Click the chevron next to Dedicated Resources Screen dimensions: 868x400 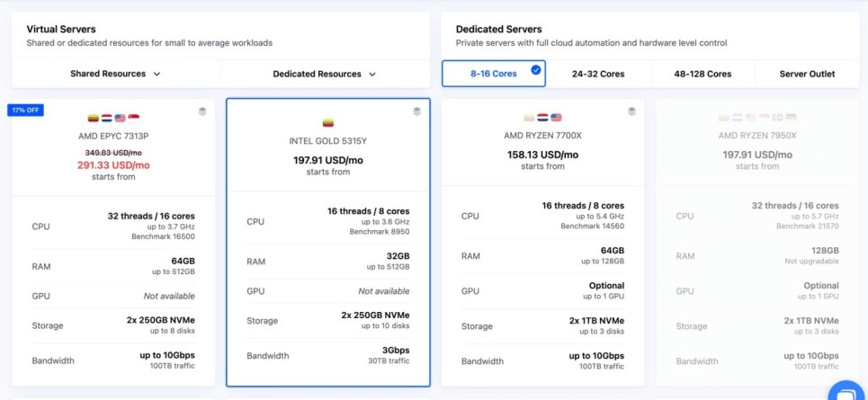[372, 74]
